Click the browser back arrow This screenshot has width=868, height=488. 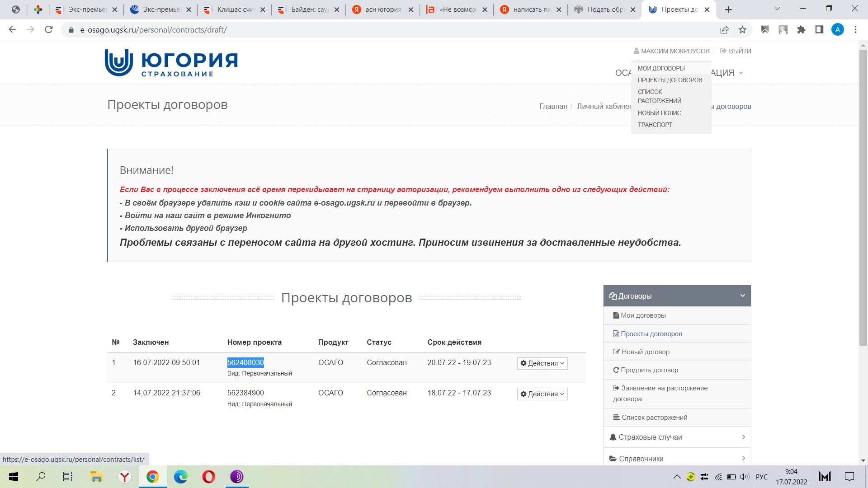coord(13,30)
